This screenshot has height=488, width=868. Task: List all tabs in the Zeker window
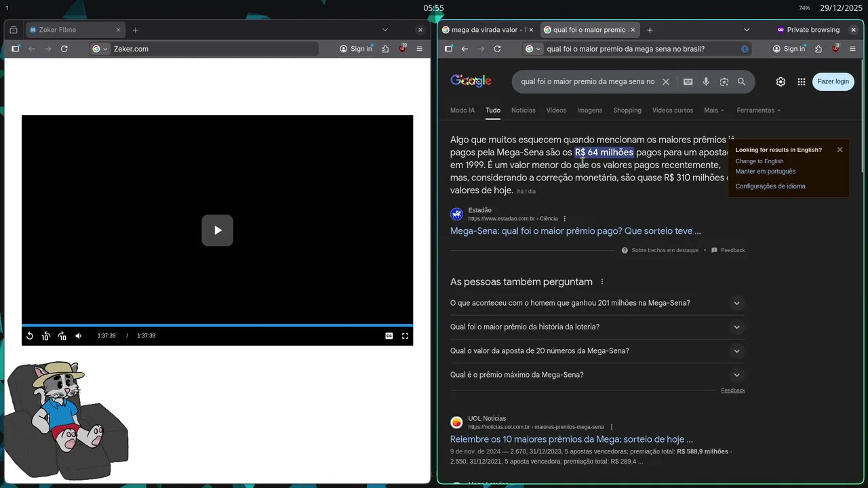(385, 30)
